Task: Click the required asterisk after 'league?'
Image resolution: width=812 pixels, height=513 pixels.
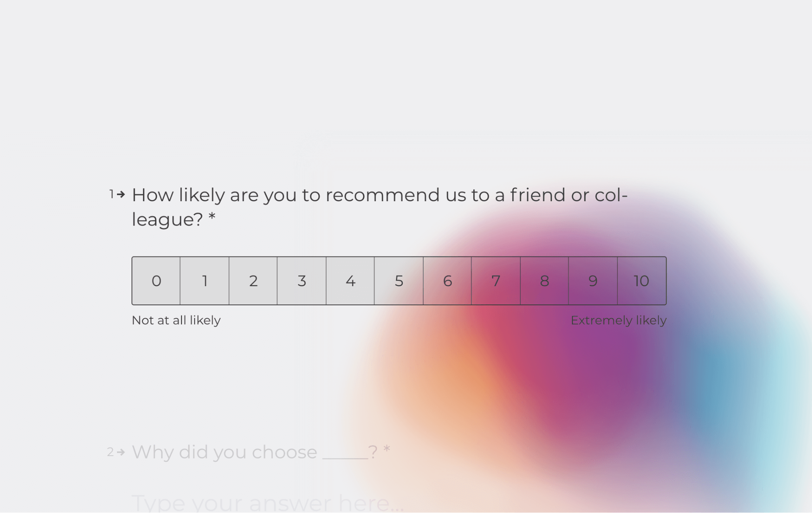Action: tap(212, 216)
